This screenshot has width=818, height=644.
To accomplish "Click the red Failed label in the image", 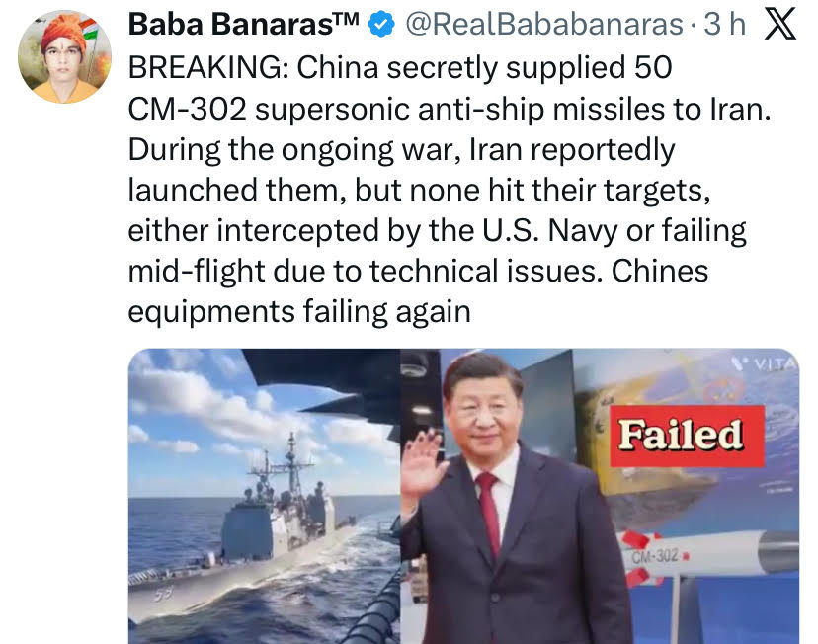I will [687, 436].
